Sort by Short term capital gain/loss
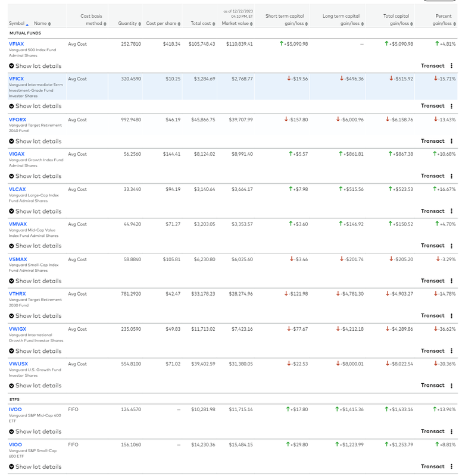 (286, 20)
